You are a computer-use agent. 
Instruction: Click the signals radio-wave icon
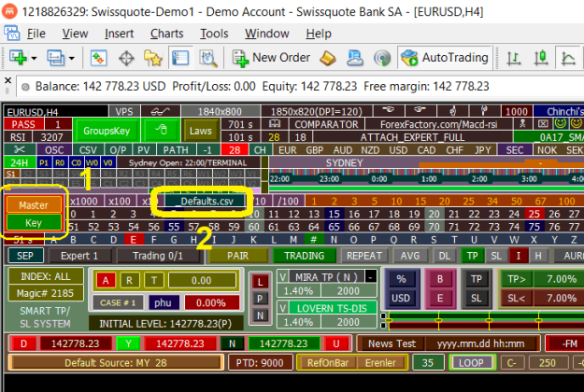pos(382,59)
